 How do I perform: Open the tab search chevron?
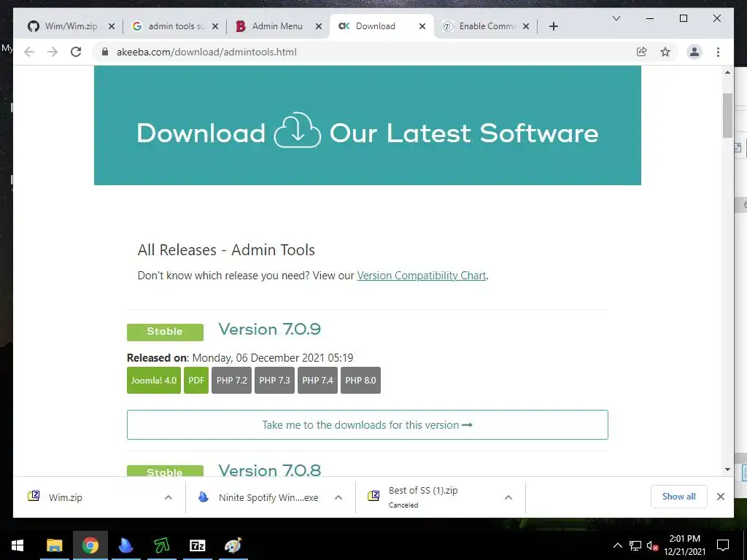point(616,18)
